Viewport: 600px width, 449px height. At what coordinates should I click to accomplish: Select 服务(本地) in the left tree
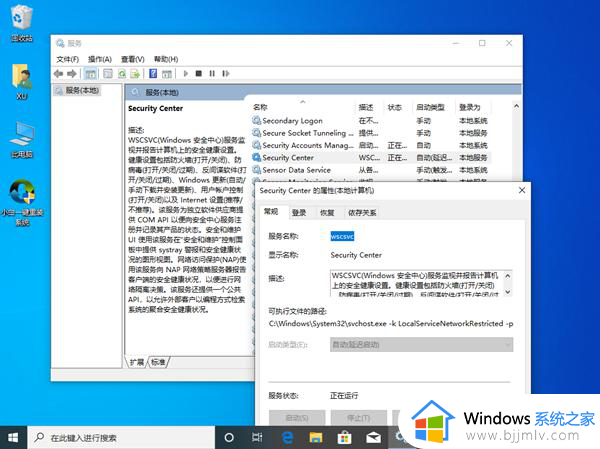[x=78, y=90]
